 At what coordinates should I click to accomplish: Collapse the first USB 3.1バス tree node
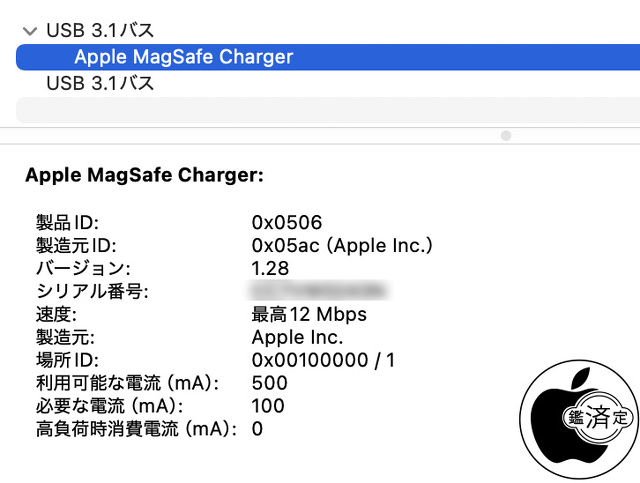tap(30, 31)
